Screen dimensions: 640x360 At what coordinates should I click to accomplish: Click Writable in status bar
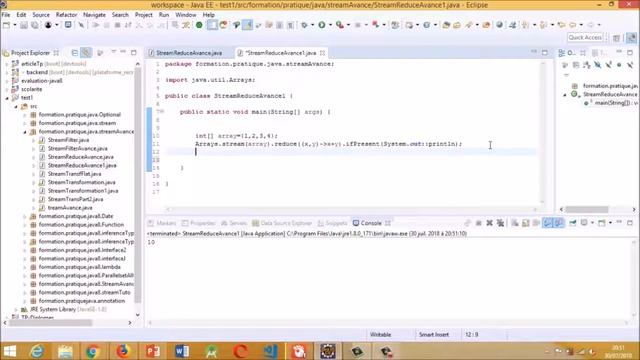[x=380, y=335]
